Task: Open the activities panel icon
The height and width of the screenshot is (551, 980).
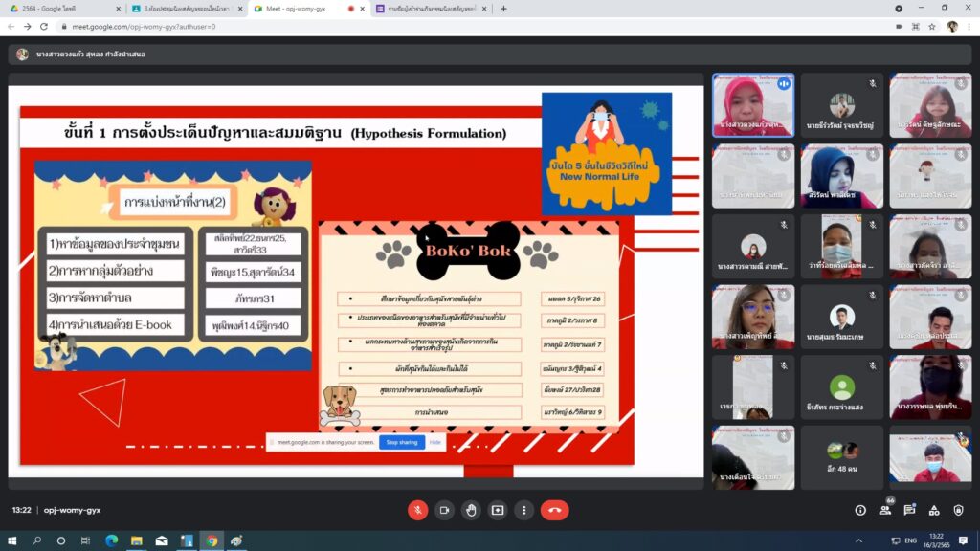Action: point(934,511)
